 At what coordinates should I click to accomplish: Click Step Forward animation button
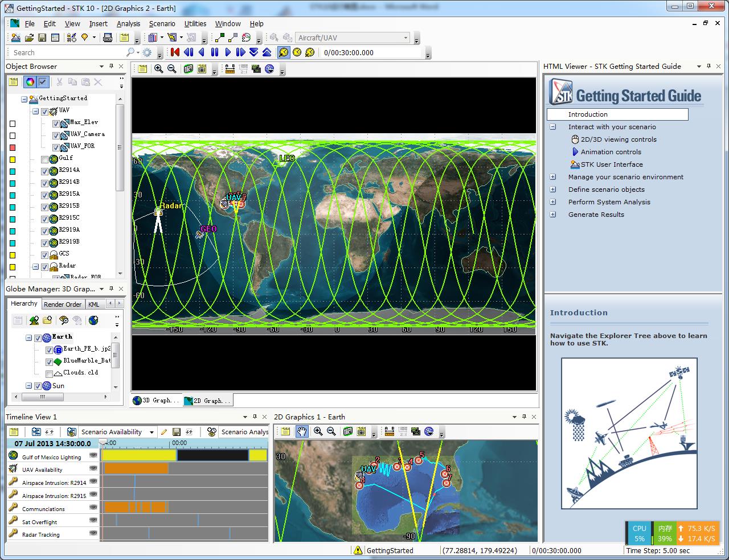[x=240, y=52]
